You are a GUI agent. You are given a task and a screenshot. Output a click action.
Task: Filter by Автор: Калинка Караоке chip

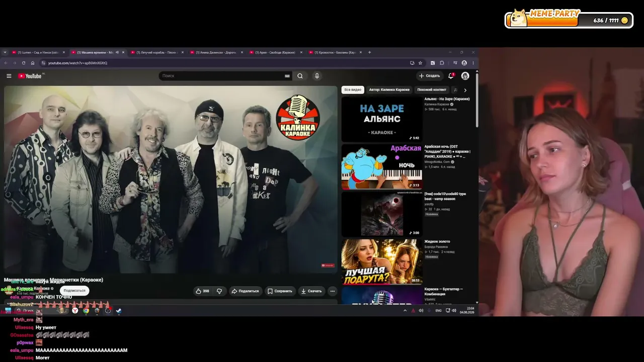(x=389, y=90)
